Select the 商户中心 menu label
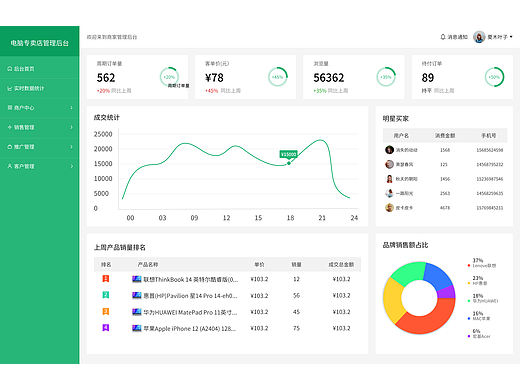The height and width of the screenshot is (390, 520). tap(24, 108)
